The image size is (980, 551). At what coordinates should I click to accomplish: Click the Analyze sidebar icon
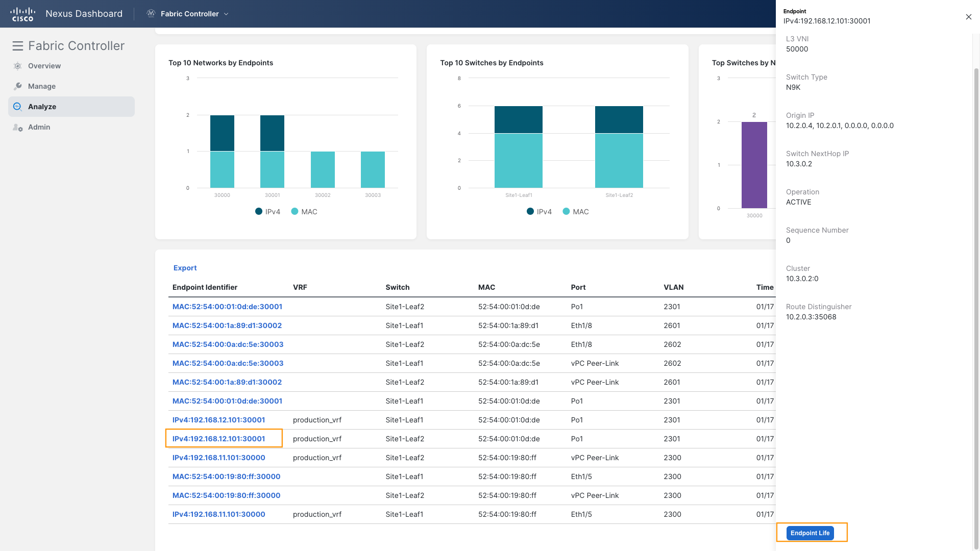click(17, 107)
